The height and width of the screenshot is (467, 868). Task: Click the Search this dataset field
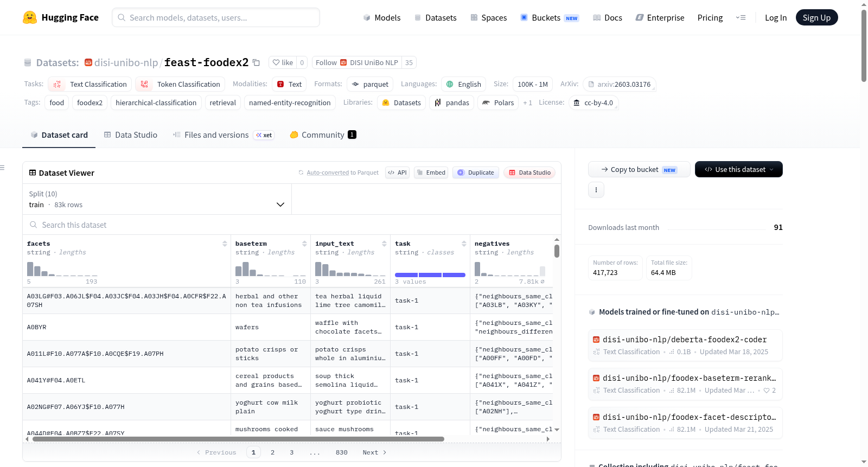(292, 225)
